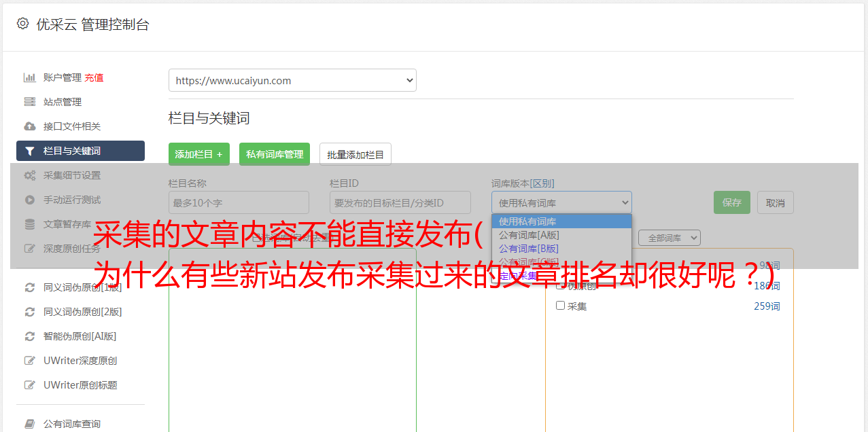Click the 取消 button

click(x=776, y=202)
